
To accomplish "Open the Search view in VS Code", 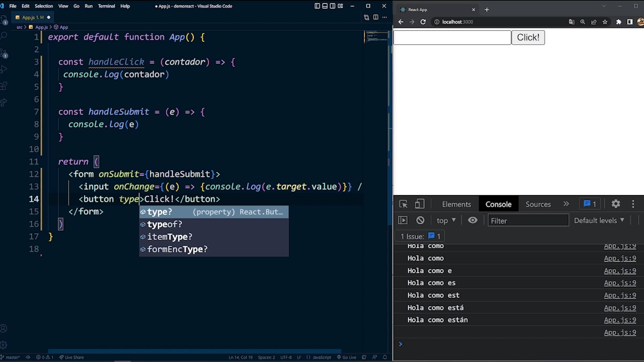I will 4,35.
